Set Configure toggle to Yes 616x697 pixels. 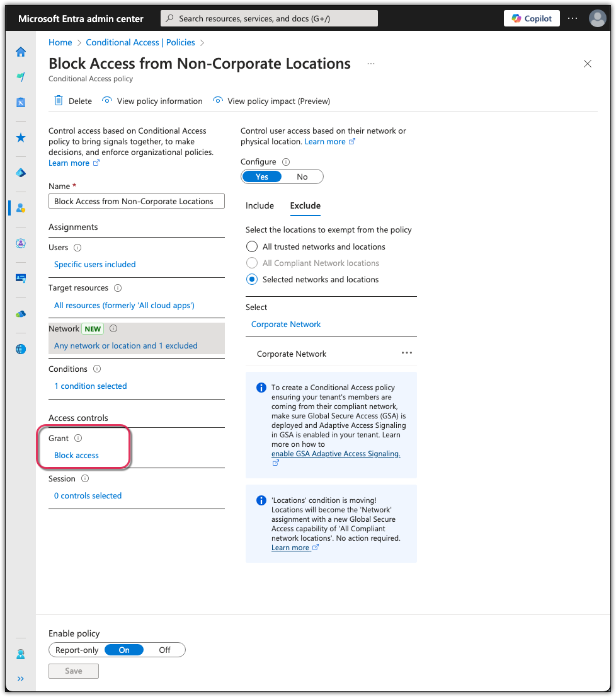click(261, 176)
